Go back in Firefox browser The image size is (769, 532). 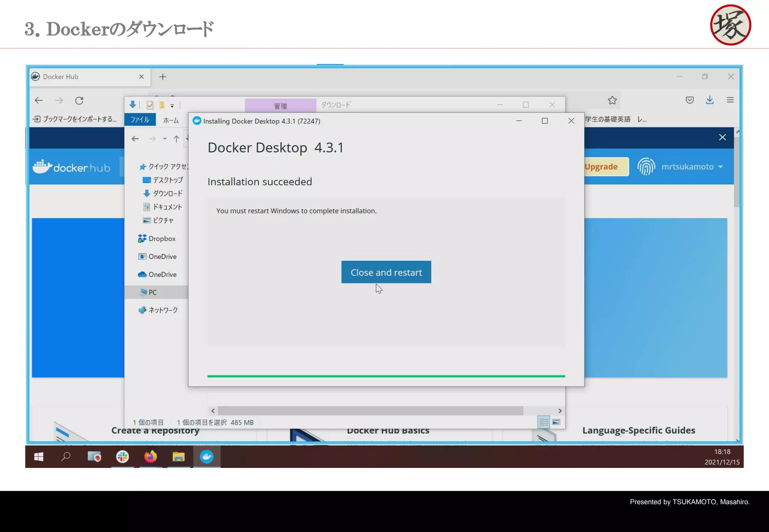[39, 101]
